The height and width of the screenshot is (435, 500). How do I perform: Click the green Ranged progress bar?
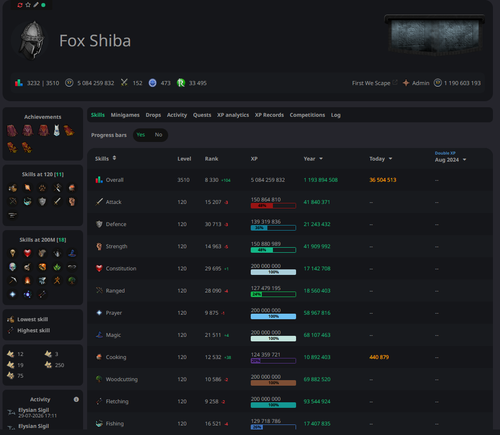(x=273, y=294)
